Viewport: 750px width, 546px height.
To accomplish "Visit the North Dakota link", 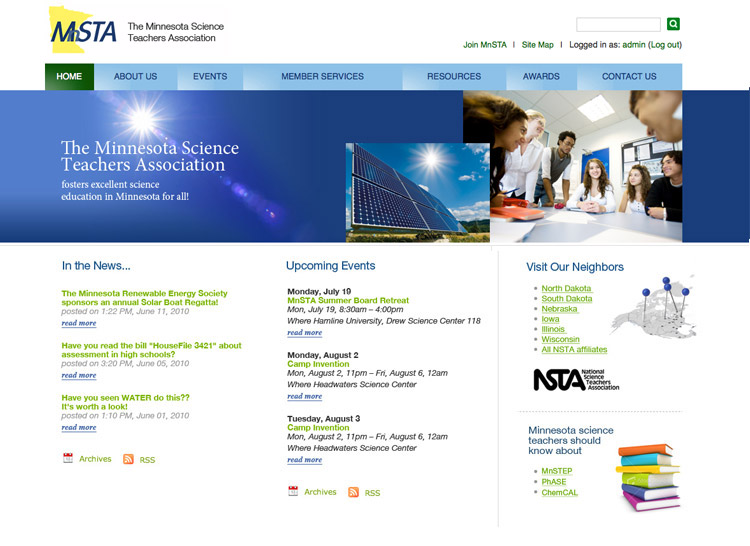I will [567, 288].
